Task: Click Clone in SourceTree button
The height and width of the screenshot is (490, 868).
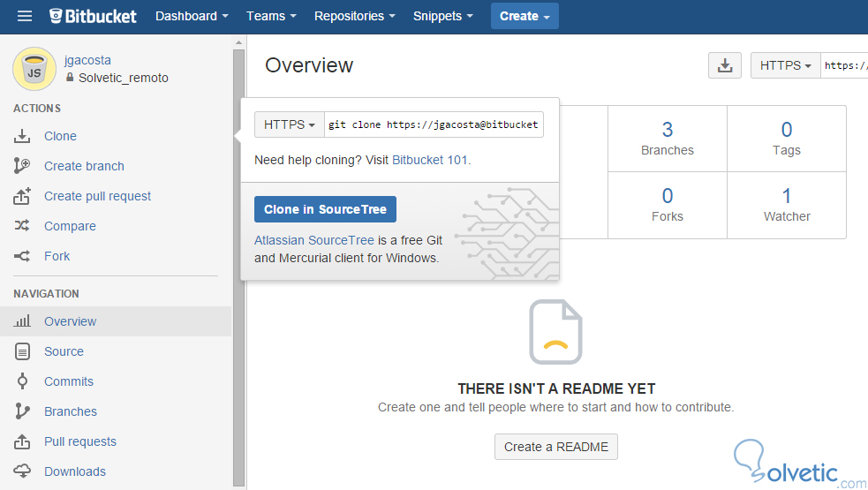Action: (x=325, y=209)
